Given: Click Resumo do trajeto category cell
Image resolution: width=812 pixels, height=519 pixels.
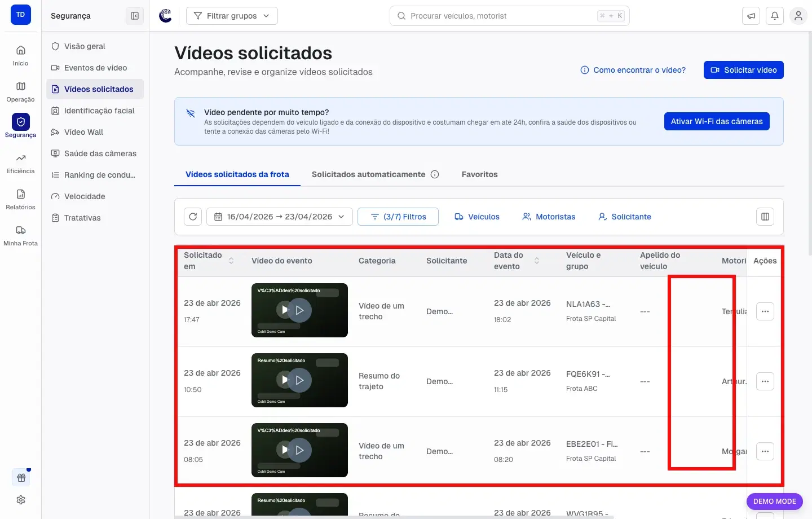Looking at the screenshot, I should coord(379,381).
